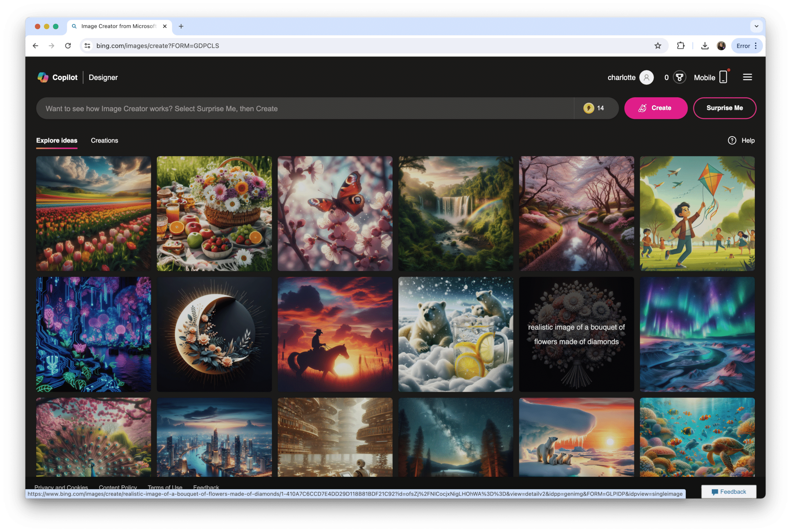This screenshot has width=791, height=532.
Task: Open the peacock with pink blossoms thumbnail
Action: (94, 437)
